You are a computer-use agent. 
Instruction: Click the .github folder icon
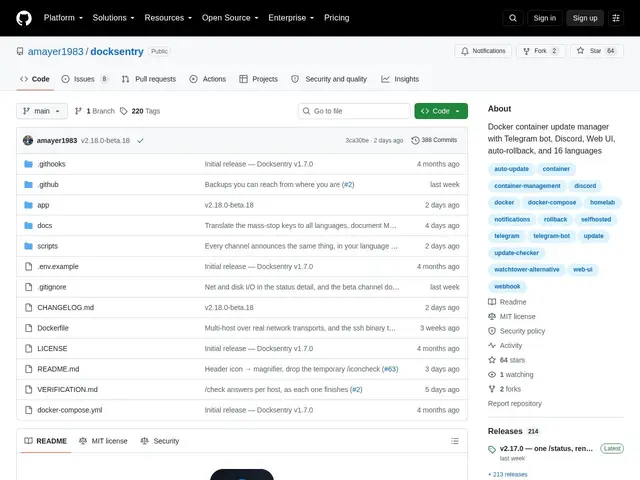coord(28,184)
